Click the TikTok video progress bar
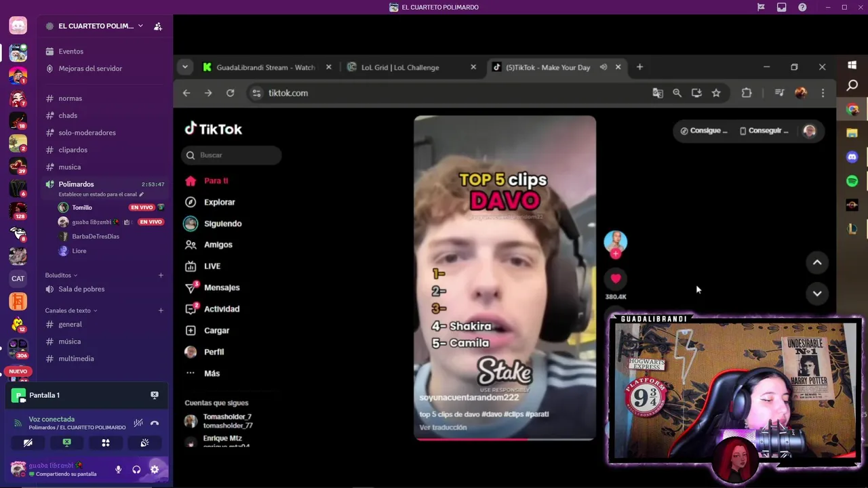This screenshot has width=868, height=488. point(505,439)
